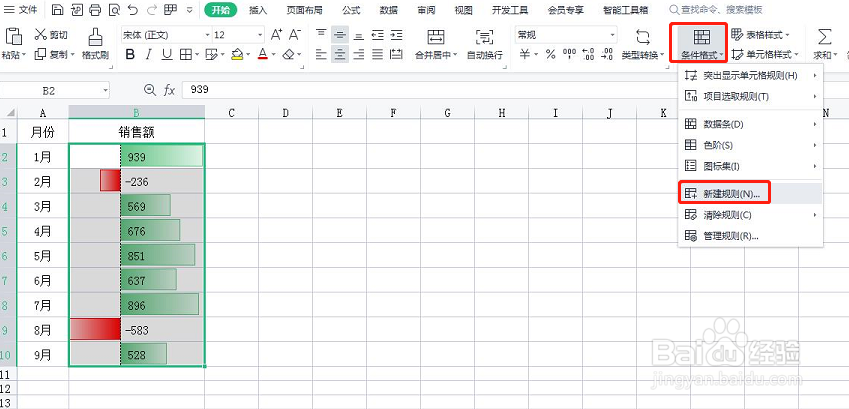
Task: Toggle Underline formatting
Action: 167,54
